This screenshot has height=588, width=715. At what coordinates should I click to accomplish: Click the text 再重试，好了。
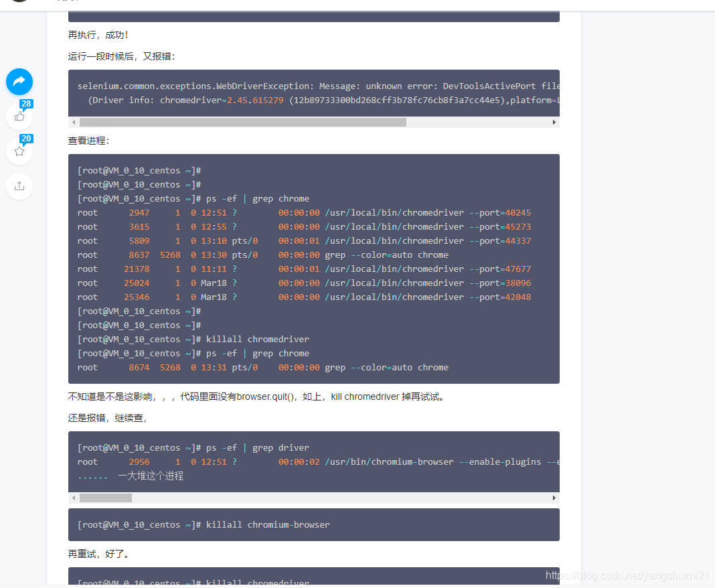pyautogui.click(x=99, y=554)
